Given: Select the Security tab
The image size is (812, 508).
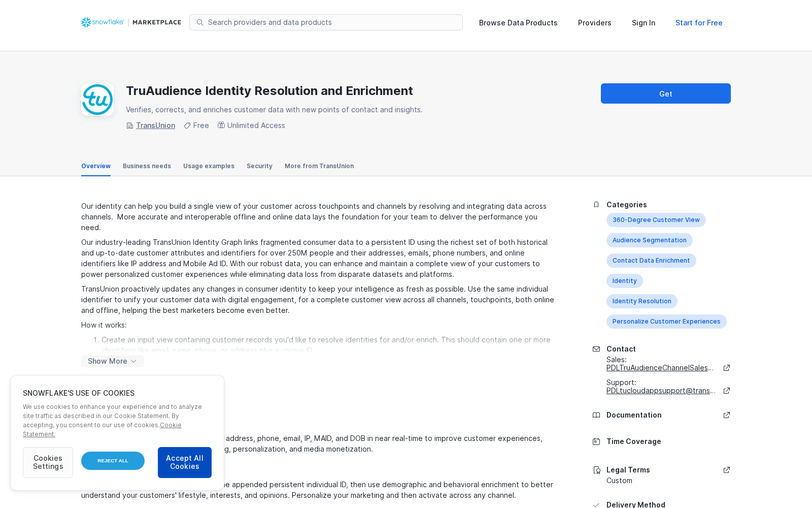Looking at the screenshot, I should [x=259, y=166].
